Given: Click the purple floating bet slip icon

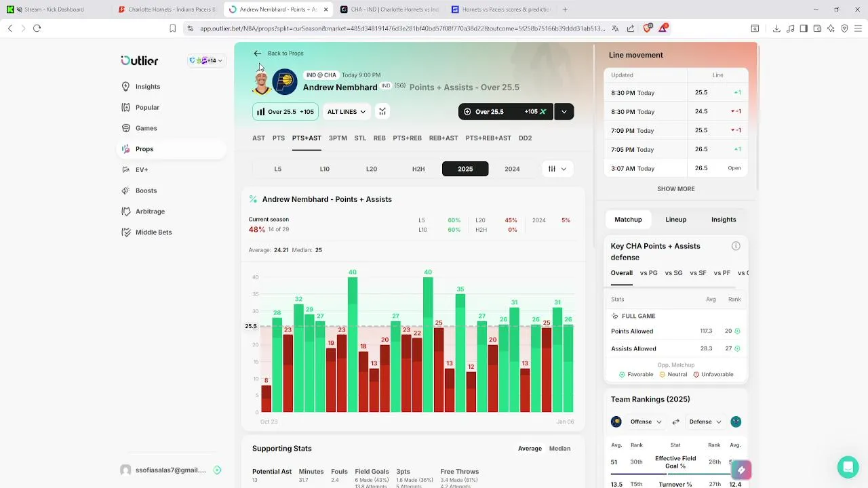Looking at the screenshot, I should pos(741,470).
